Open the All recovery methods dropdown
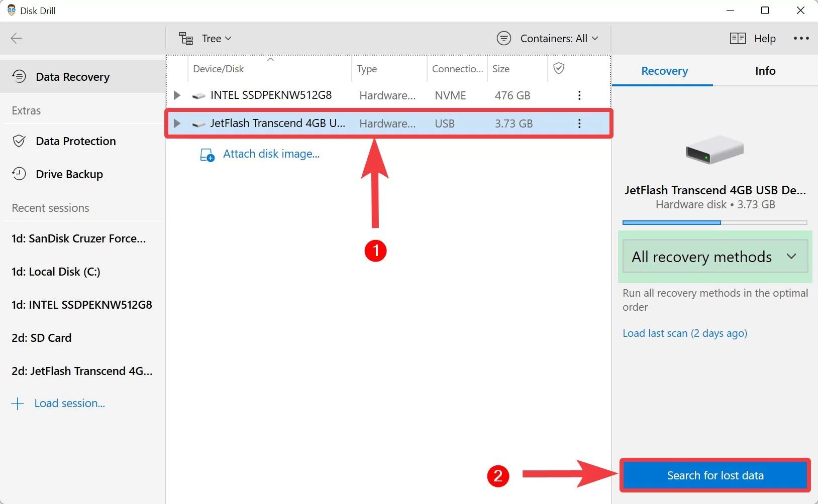This screenshot has height=504, width=818. tap(714, 257)
